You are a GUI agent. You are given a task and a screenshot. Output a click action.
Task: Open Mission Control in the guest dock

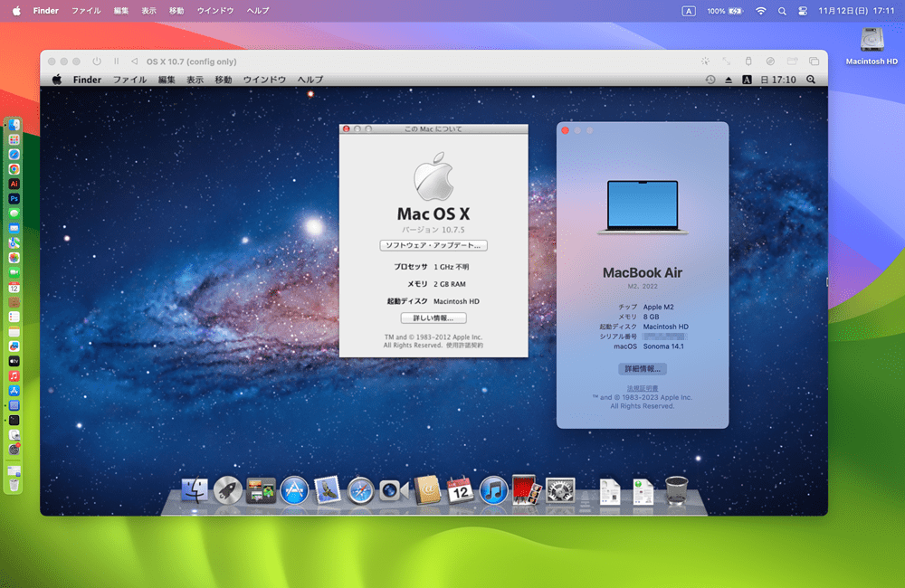(x=261, y=491)
